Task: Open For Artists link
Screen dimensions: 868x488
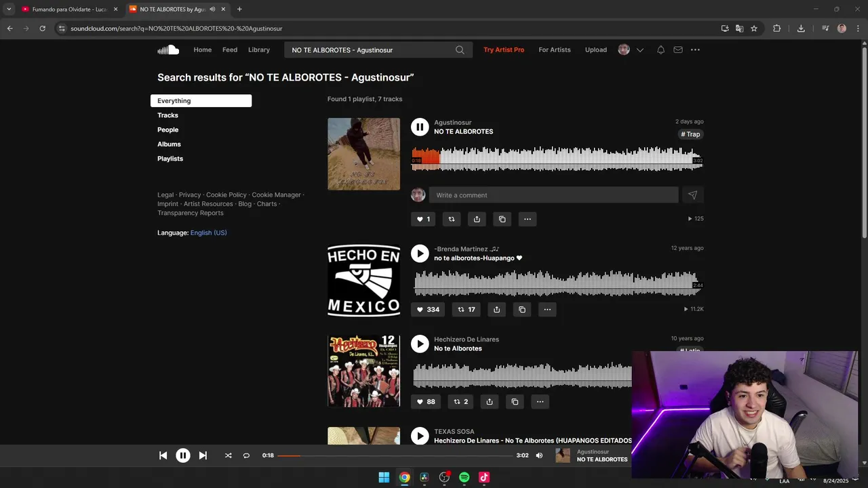Action: click(x=555, y=49)
